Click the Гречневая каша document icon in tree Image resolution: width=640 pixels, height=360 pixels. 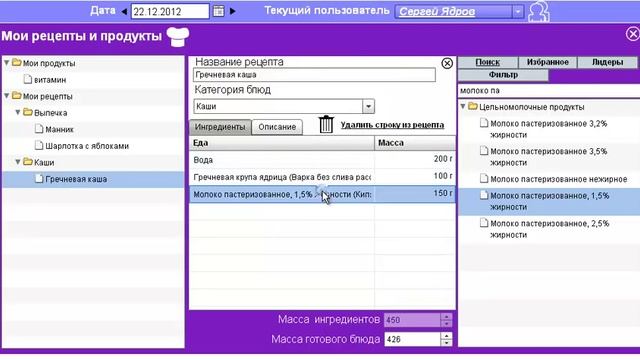pyautogui.click(x=39, y=179)
